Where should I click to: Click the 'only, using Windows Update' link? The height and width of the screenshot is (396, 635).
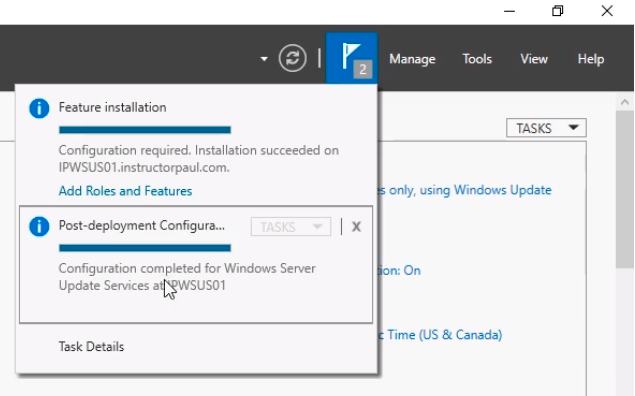point(465,190)
